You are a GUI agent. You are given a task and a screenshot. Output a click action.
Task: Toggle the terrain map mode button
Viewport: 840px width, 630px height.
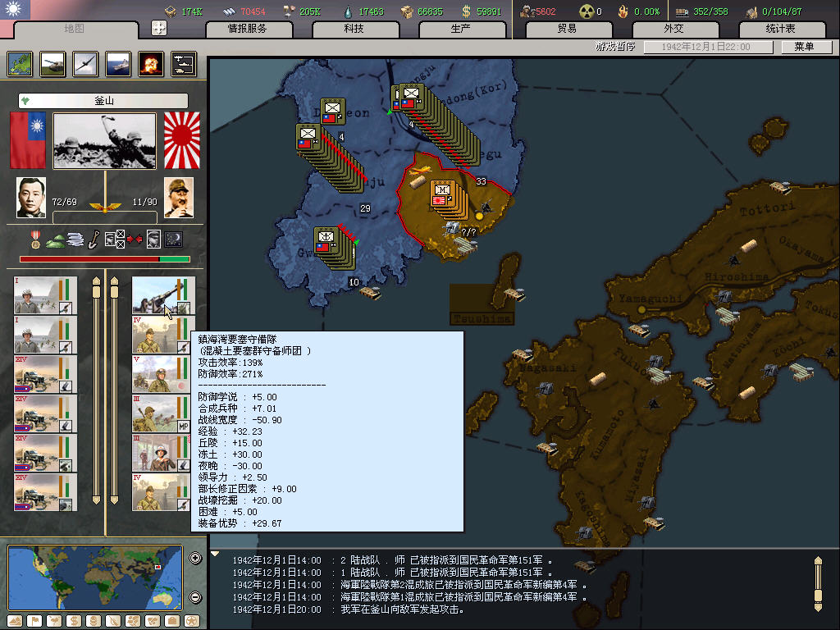tap(15, 621)
